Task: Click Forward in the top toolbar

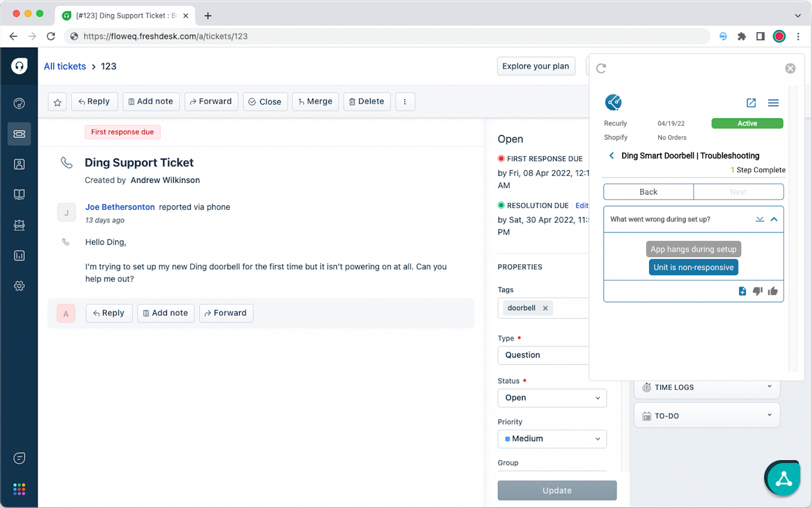Action: pos(211,102)
